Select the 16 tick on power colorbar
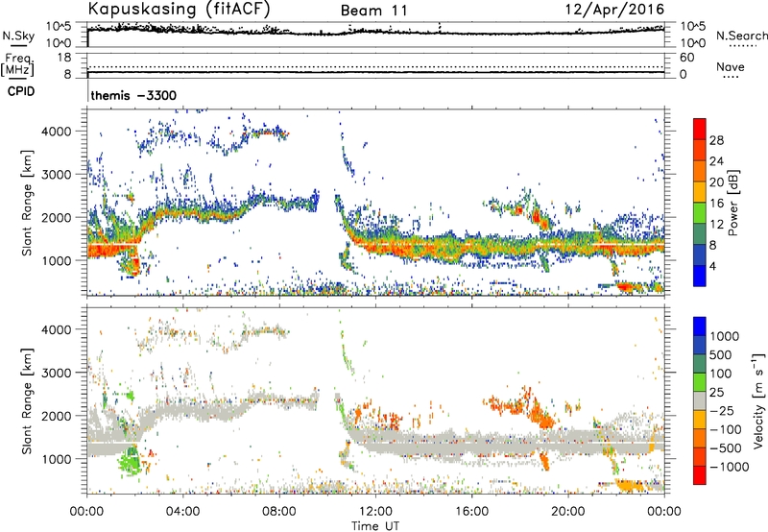This screenshot has width=768, height=532. (x=716, y=204)
